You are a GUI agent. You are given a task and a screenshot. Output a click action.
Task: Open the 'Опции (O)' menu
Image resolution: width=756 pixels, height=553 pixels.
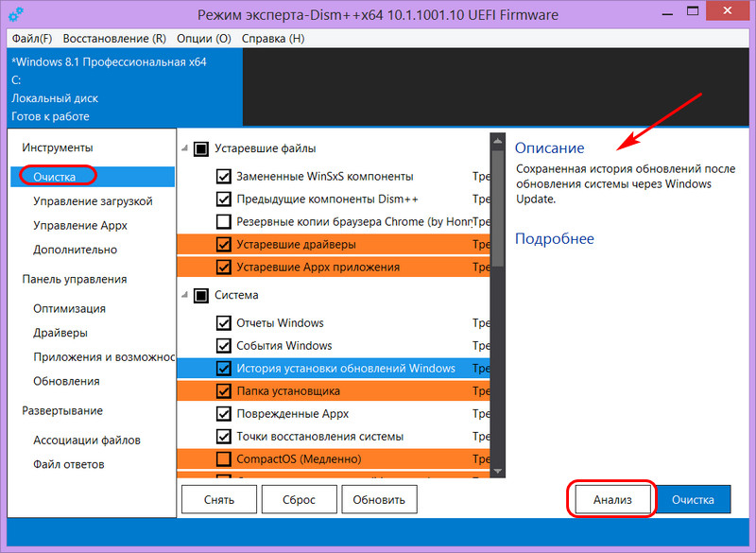pyautogui.click(x=204, y=39)
